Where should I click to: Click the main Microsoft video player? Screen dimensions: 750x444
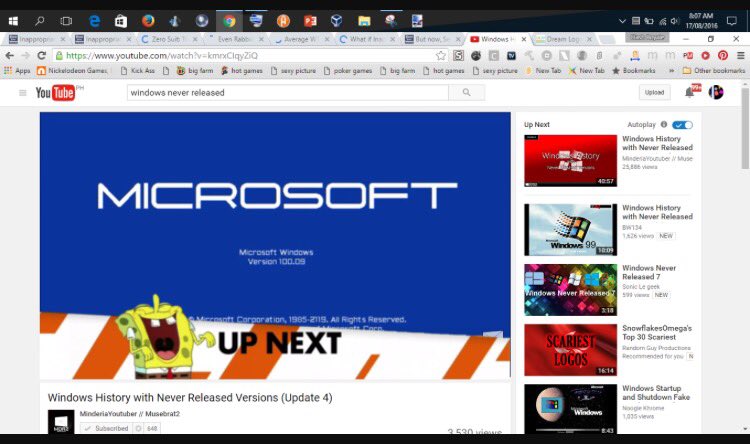click(275, 246)
